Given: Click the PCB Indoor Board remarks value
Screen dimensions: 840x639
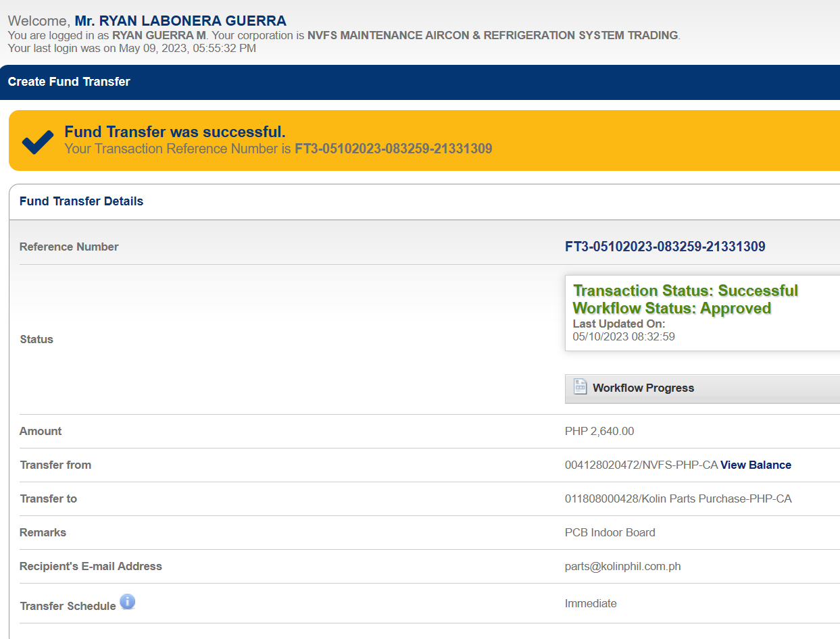Looking at the screenshot, I should pyautogui.click(x=610, y=532).
